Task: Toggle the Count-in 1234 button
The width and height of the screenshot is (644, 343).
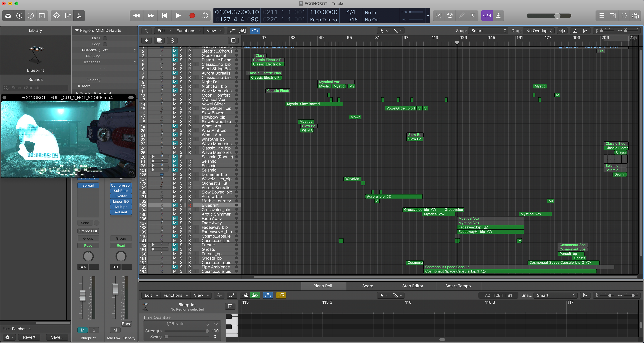Action: pos(487,16)
